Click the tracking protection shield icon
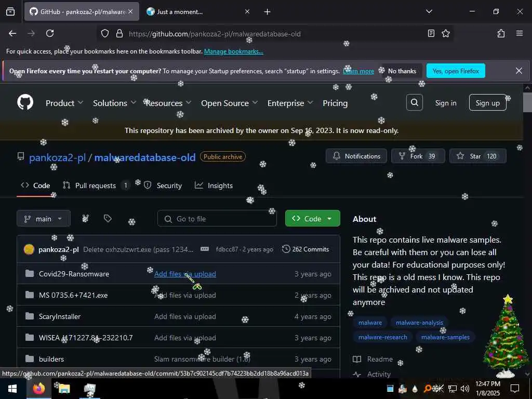This screenshot has height=399, width=532. [105, 33]
